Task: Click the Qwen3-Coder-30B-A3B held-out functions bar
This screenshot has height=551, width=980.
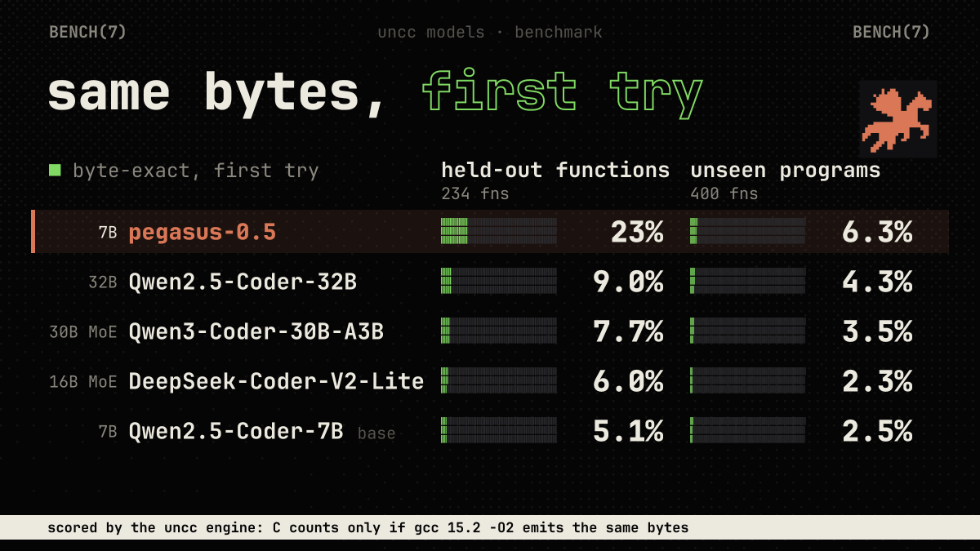Action: [499, 331]
